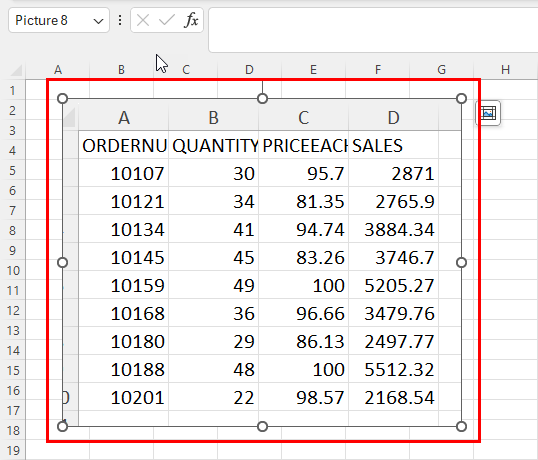
Task: Click order number 10201
Action: coord(138,398)
